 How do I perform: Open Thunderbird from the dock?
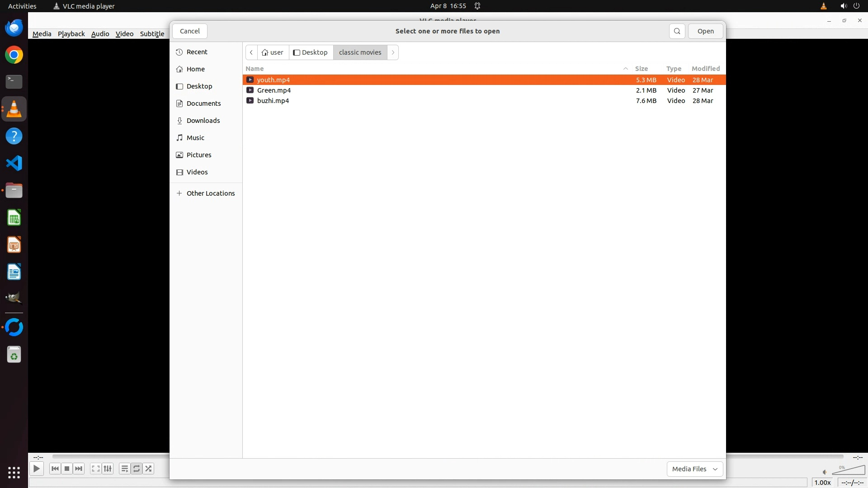[x=14, y=28]
